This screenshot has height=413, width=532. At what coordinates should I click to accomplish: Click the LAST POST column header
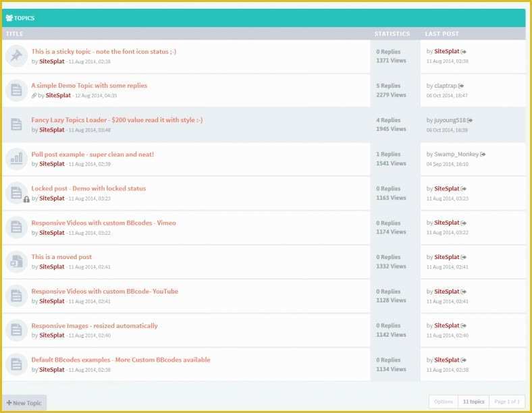442,34
